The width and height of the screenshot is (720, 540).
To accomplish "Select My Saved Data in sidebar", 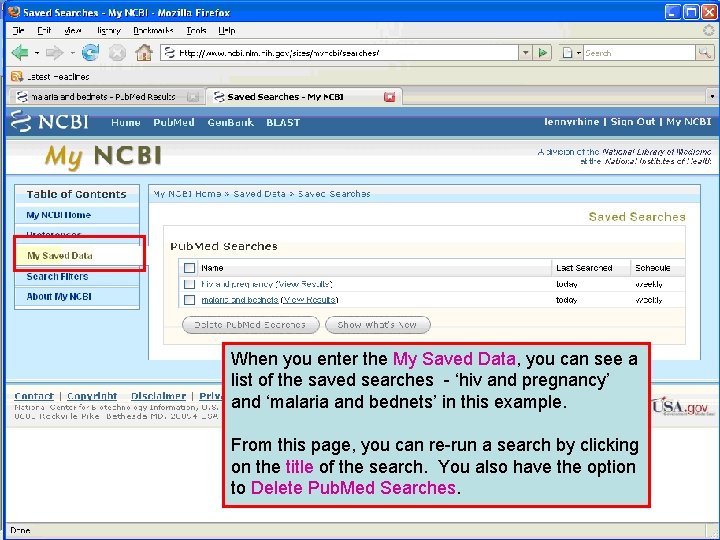I will 60,256.
